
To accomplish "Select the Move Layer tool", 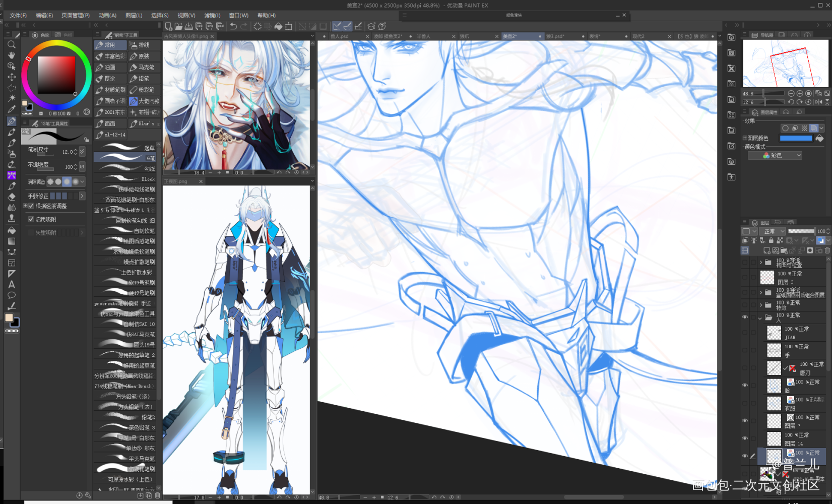I will (x=11, y=77).
